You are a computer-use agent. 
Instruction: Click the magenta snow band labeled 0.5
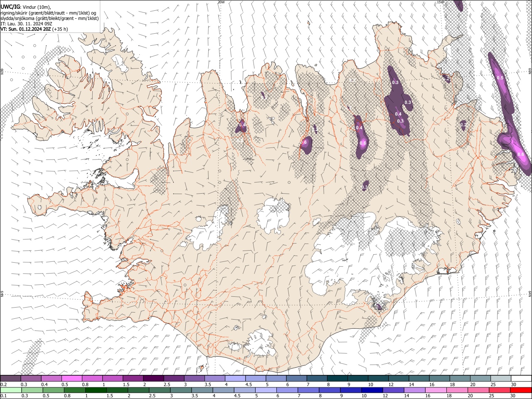(x=500, y=83)
